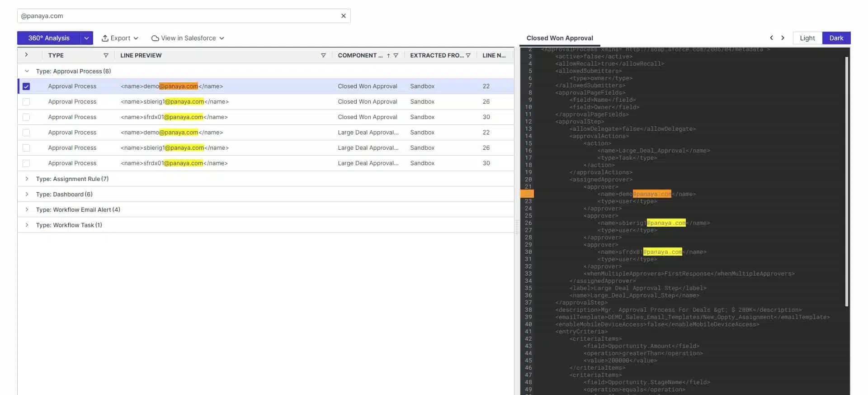Screen dimensions: 868x395
Task: Sort by the LINE N... column header
Action: pos(494,55)
